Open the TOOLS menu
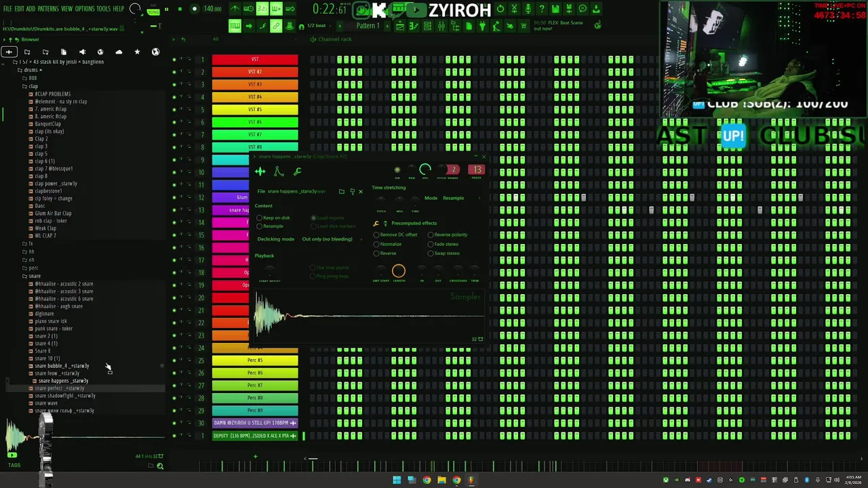This screenshot has height=488, width=868. (103, 9)
